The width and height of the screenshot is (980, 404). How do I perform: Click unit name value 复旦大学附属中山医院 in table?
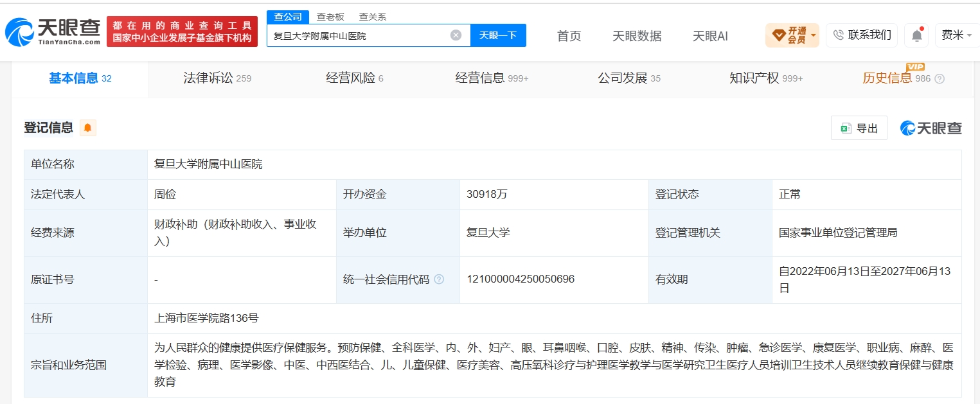[x=208, y=164]
